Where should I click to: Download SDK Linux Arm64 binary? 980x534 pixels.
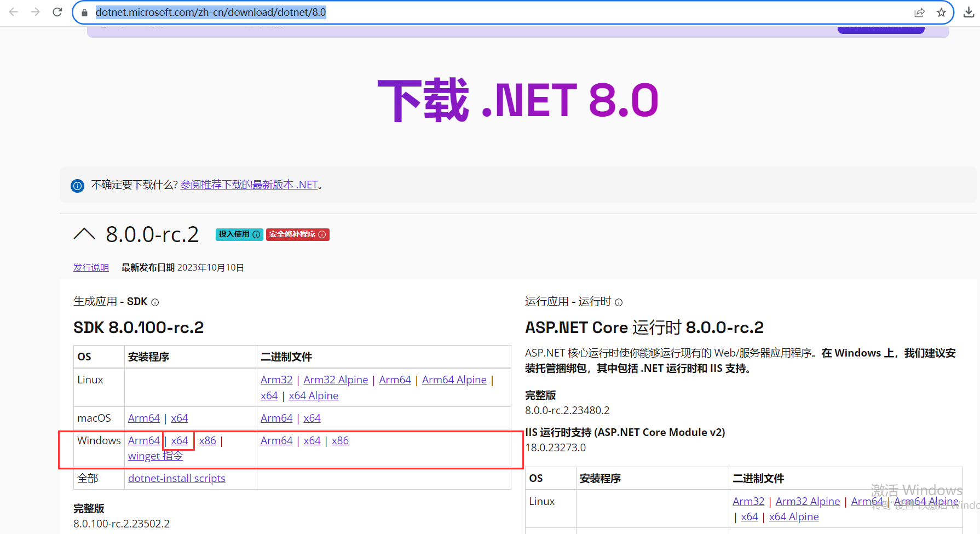click(x=395, y=380)
